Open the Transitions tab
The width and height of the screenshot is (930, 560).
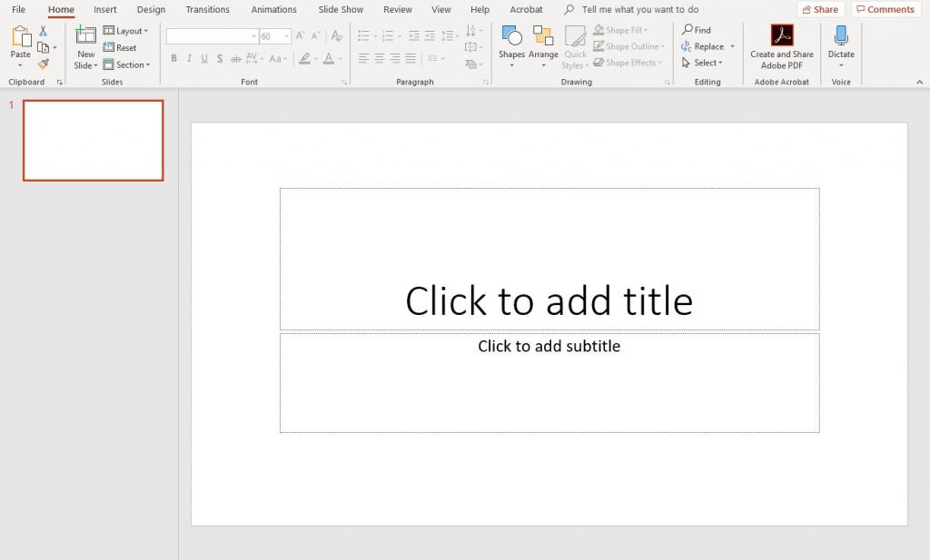(x=207, y=9)
